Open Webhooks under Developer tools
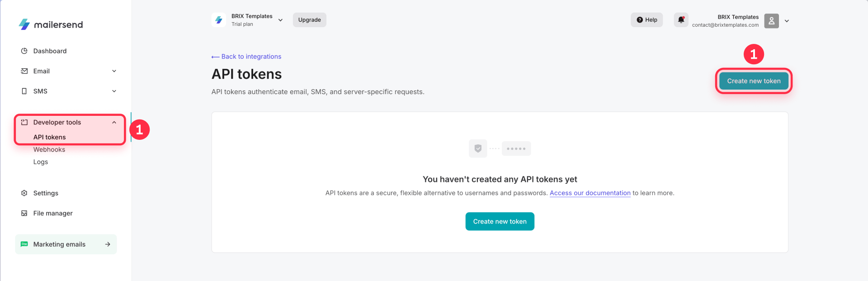 [x=49, y=149]
